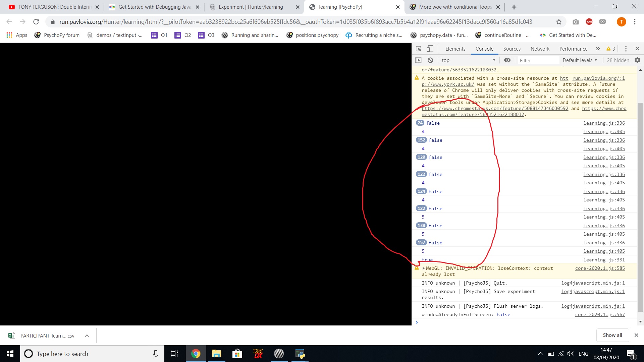Image resolution: width=644 pixels, height=362 pixels.
Task: Bookmark page with the star icon
Action: coord(559,22)
